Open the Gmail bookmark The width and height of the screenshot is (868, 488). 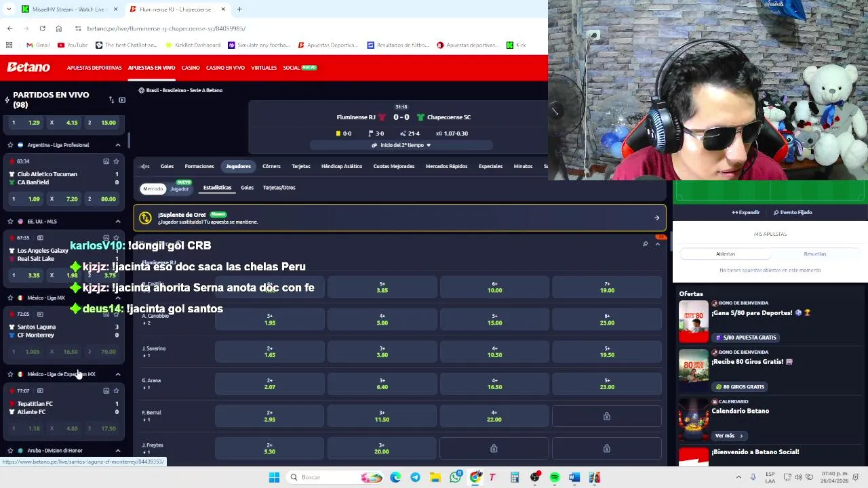coord(38,45)
